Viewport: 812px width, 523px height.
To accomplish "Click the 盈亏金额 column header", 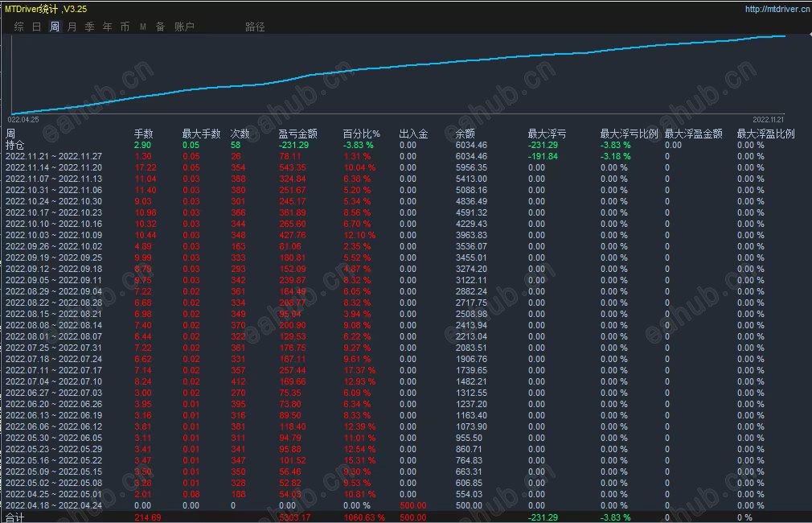I will tap(297, 134).
